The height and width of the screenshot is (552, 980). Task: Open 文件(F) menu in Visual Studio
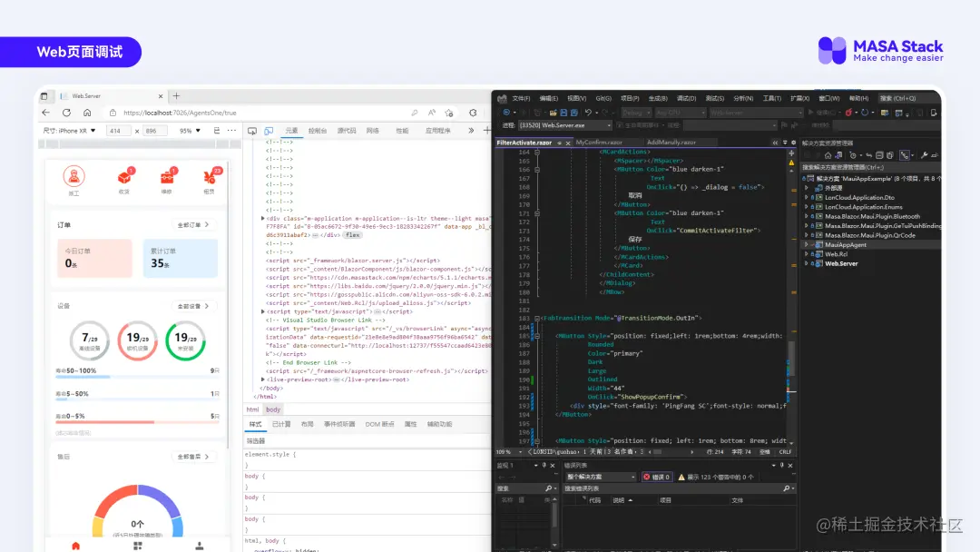pyautogui.click(x=521, y=98)
